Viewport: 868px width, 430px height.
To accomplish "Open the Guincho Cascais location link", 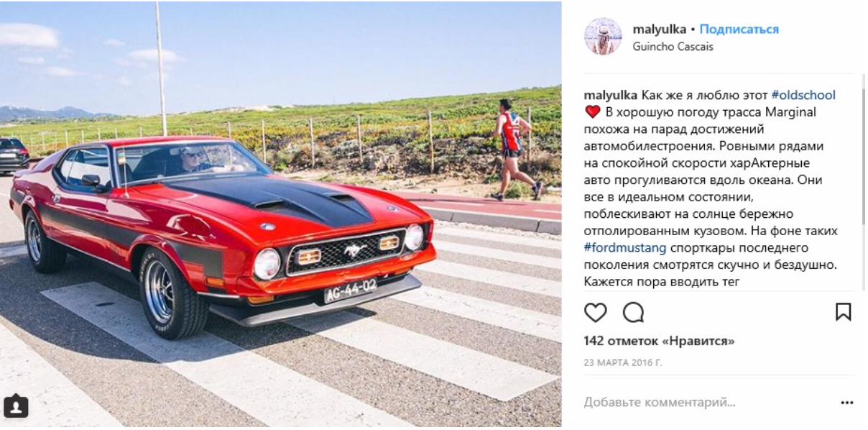I will point(673,47).
